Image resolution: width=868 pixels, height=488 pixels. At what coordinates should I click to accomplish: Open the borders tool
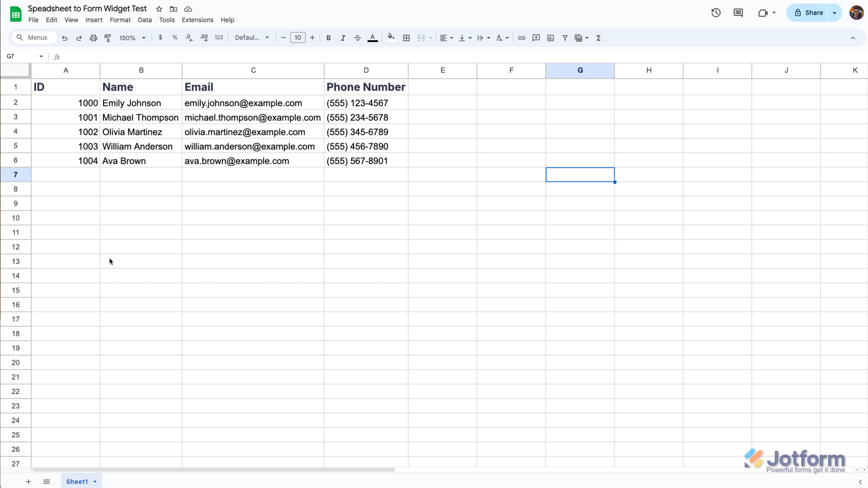(x=406, y=38)
